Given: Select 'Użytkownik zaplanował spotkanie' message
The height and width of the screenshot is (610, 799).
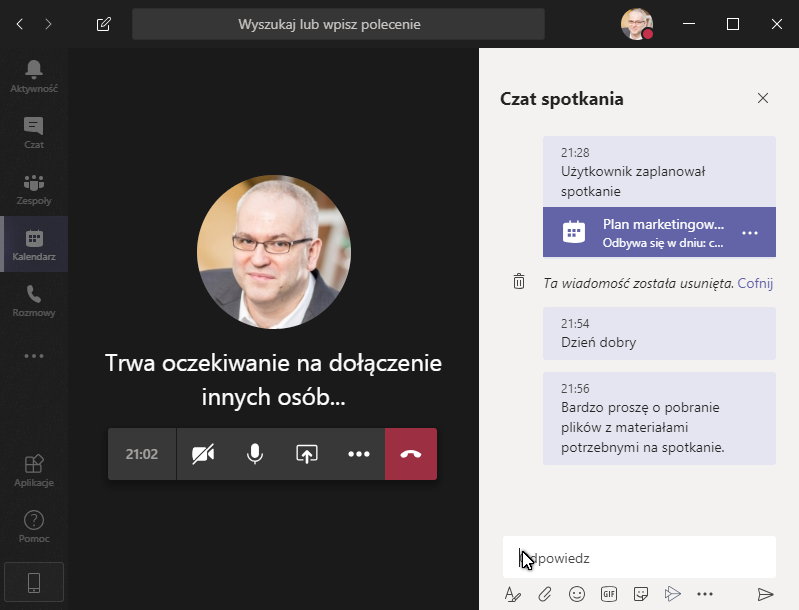Looking at the screenshot, I should 659,171.
